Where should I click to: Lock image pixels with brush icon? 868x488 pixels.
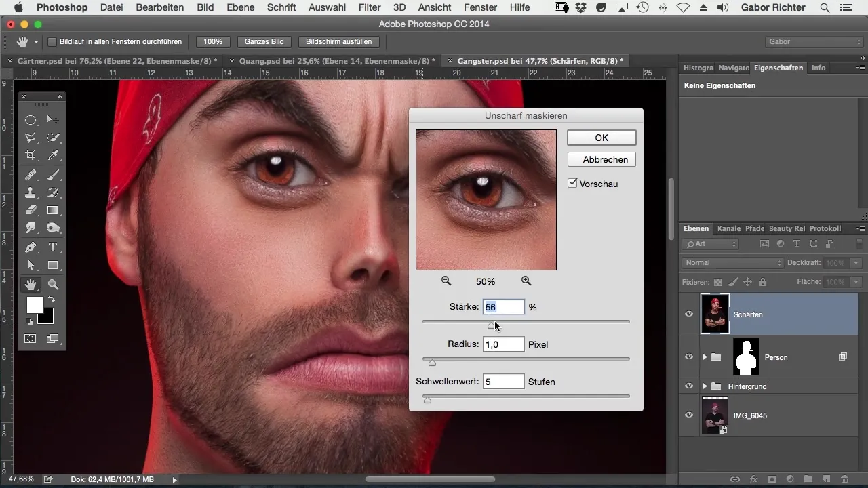click(x=733, y=282)
